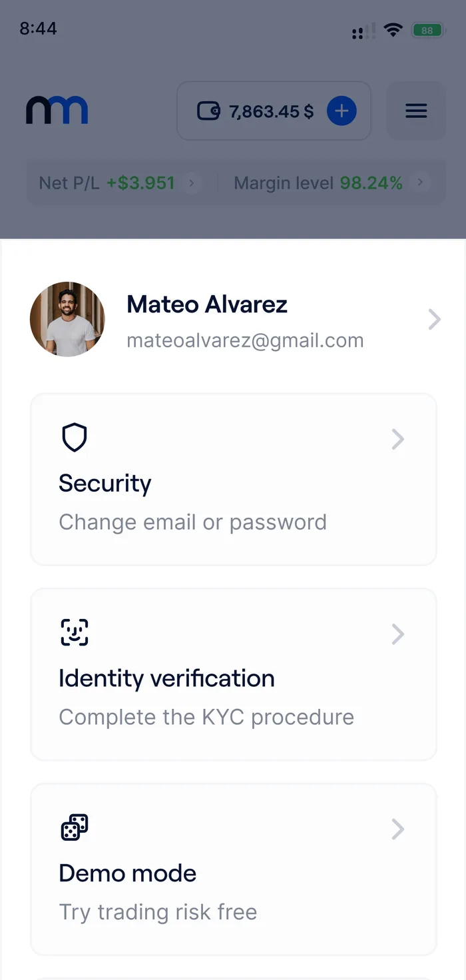
Task: Tap the Demo mode dice icon
Action: (75, 827)
